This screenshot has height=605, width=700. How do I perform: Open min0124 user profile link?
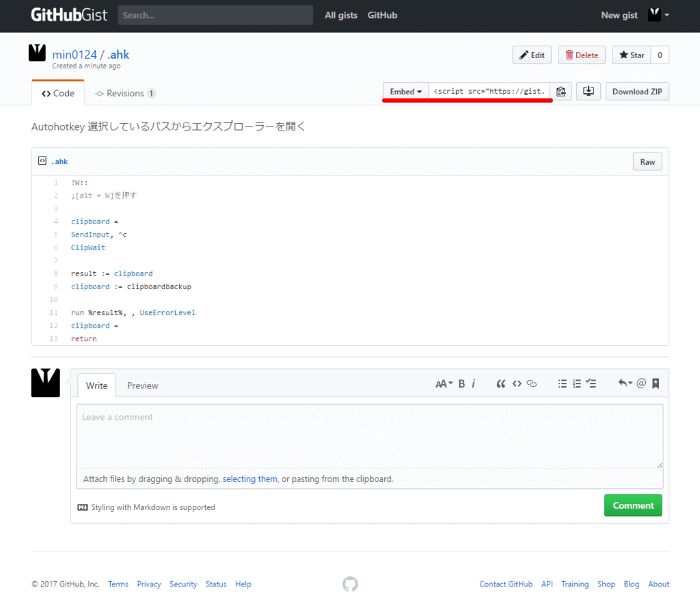coord(74,55)
